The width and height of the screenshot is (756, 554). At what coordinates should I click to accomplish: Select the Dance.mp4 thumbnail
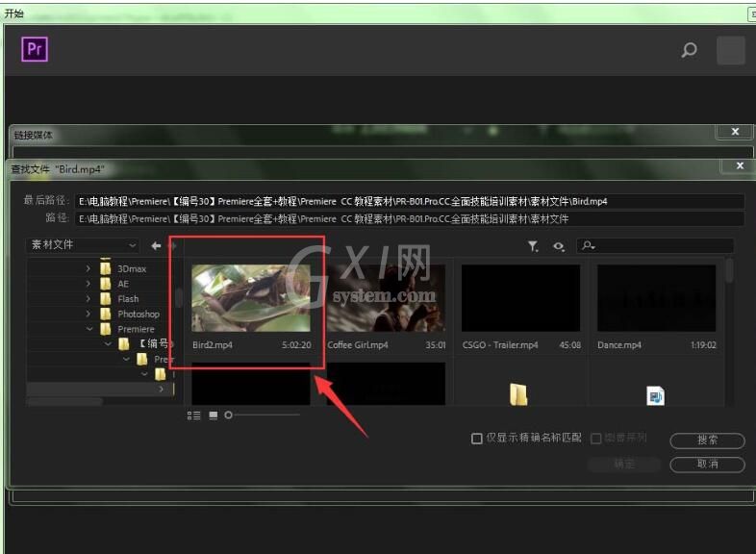(656, 298)
